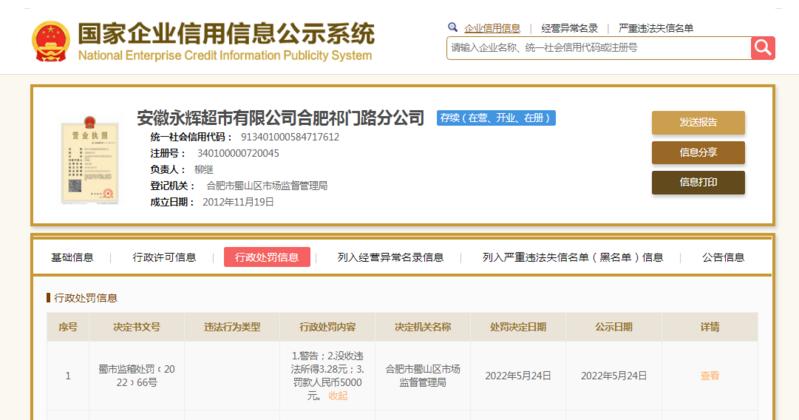Select the 严重违法失信名单 search category

click(656, 29)
